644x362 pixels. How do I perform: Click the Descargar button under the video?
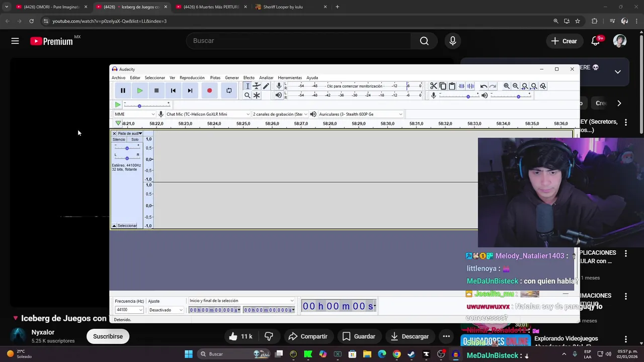[410, 336]
